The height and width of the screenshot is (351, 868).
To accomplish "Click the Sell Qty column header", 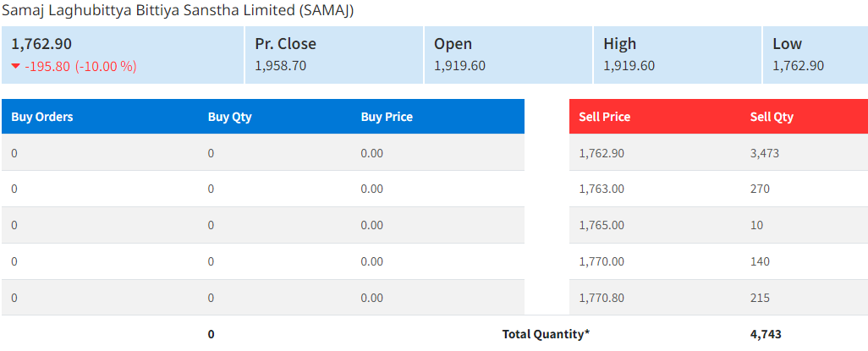I will (772, 117).
